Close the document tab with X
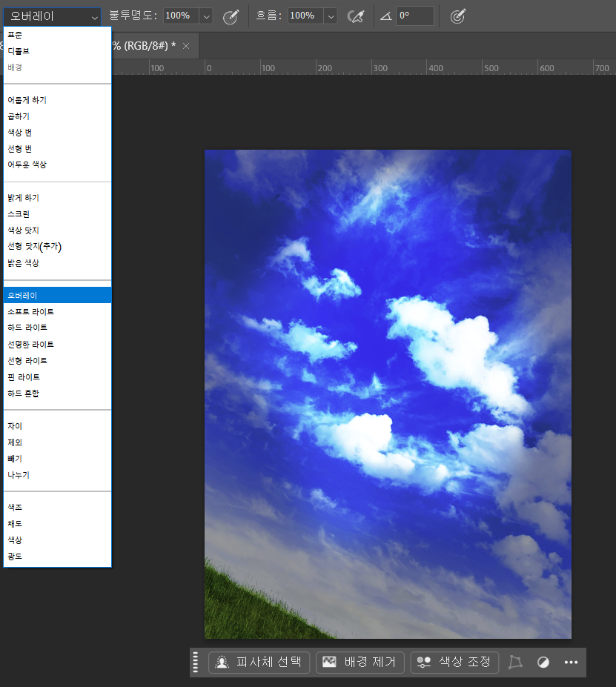Screen dimensions: 616x687 pos(186,46)
